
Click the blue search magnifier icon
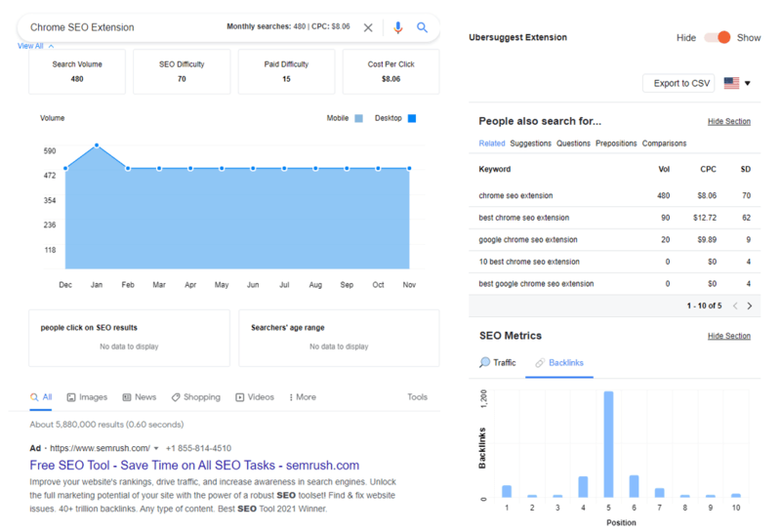(x=423, y=28)
